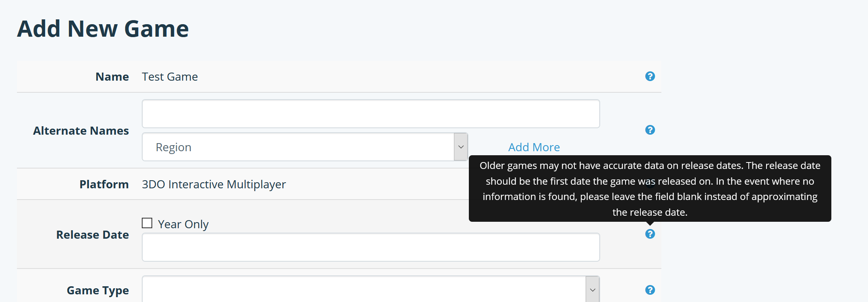
Task: Click the 'Alternate Names' field label
Action: [x=81, y=131]
